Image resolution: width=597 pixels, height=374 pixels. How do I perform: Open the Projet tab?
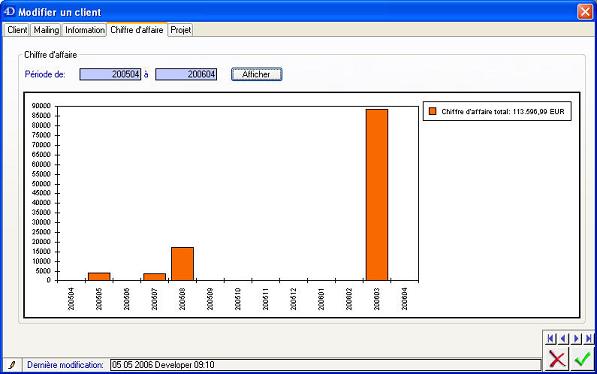pyautogui.click(x=180, y=30)
